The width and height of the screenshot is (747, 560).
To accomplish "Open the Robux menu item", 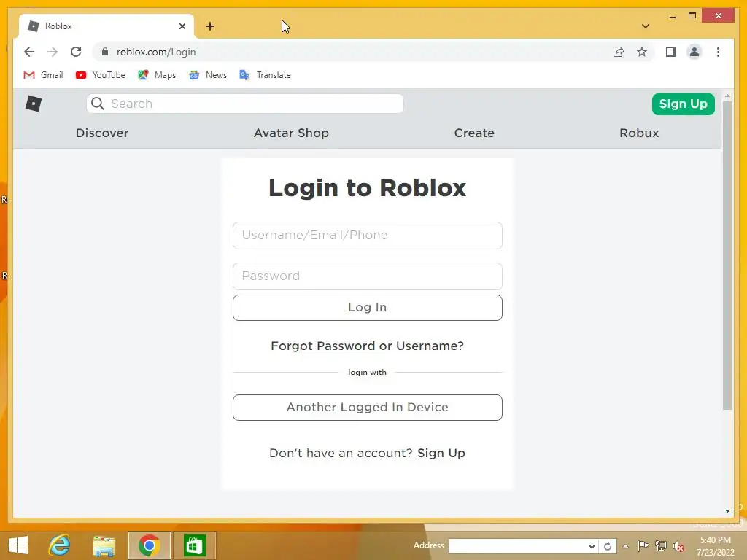I will [x=639, y=133].
